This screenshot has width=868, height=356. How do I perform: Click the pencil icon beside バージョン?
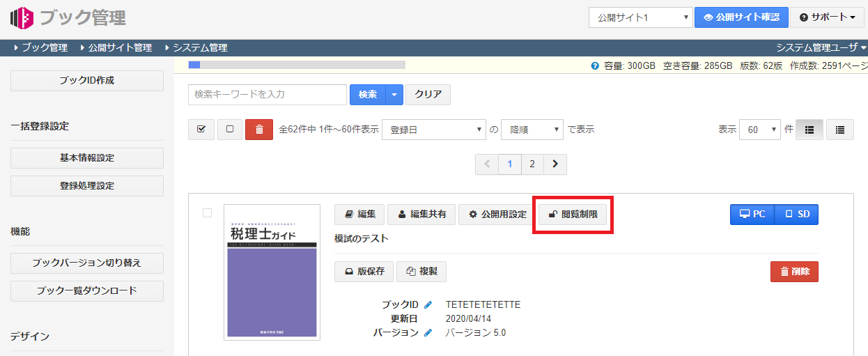pos(428,332)
